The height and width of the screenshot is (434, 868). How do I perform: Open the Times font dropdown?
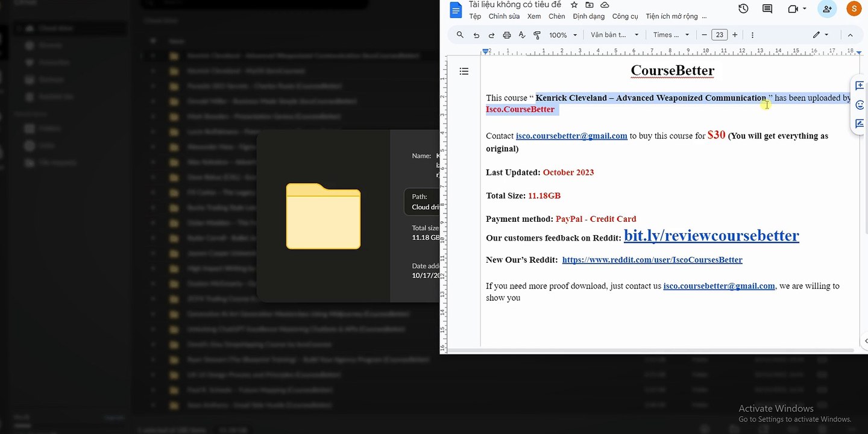coord(671,35)
